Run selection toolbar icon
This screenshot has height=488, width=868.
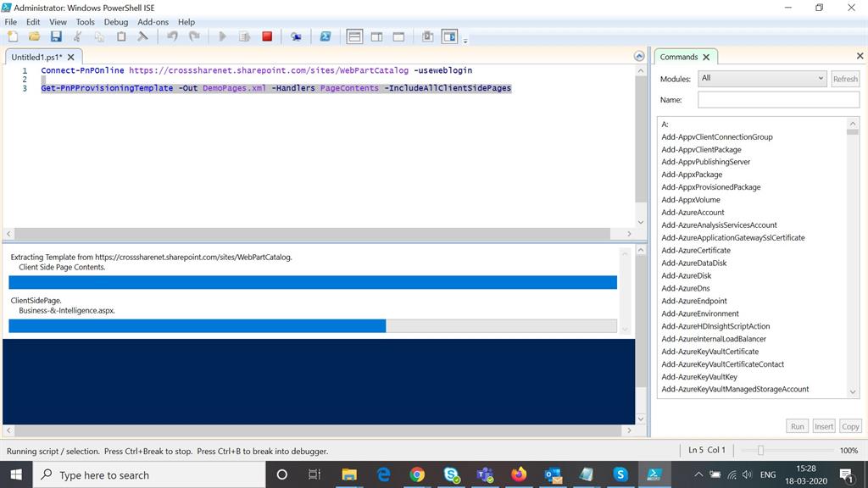(x=245, y=36)
